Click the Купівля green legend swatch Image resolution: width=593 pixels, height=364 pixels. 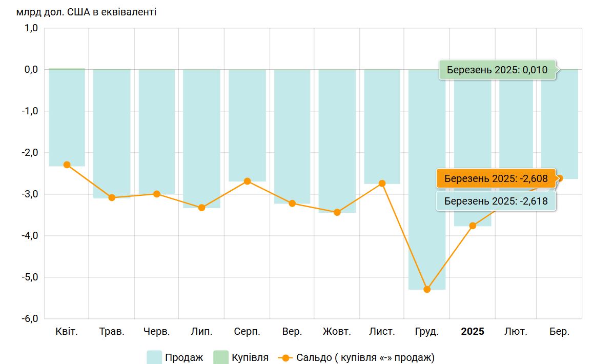(x=221, y=357)
